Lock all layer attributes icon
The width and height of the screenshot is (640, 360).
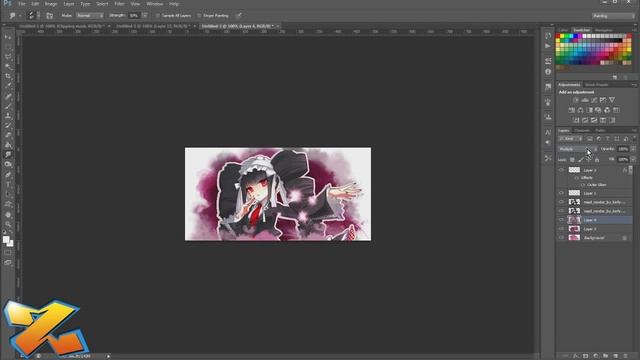click(x=597, y=160)
